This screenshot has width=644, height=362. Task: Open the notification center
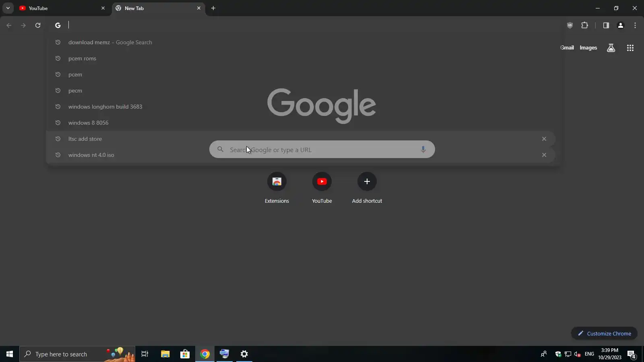(x=632, y=354)
